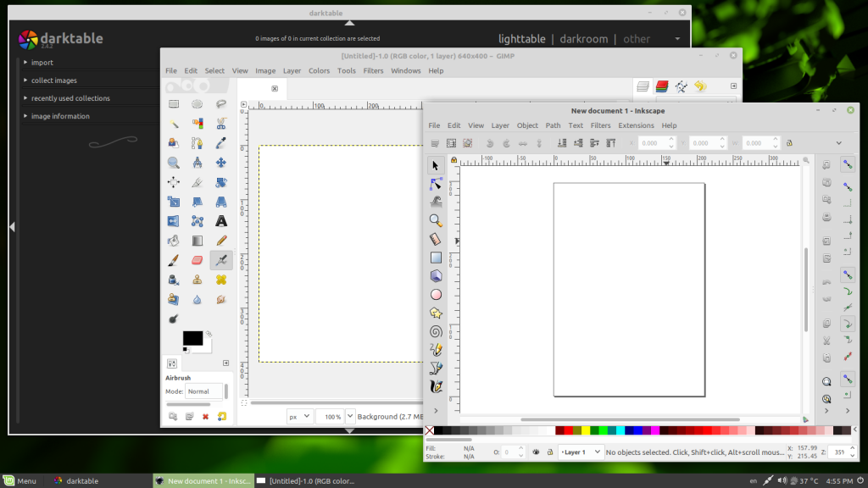Open GIMP's Filters menu
Viewport: 868px width, 488px height.
pos(373,70)
